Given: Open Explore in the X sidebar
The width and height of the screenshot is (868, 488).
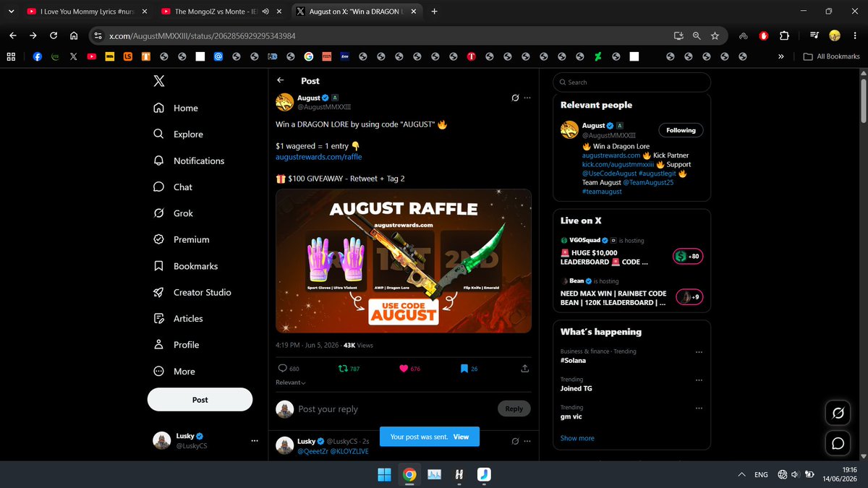Looking at the screenshot, I should click(x=178, y=134).
